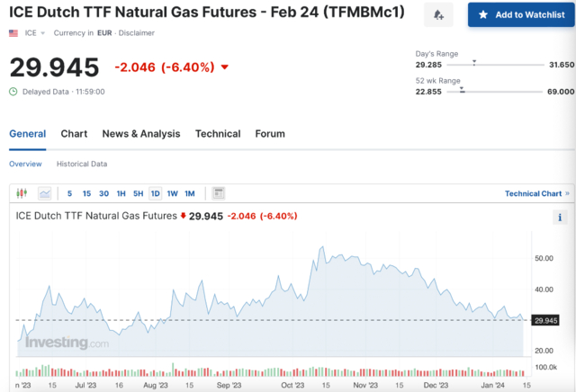The height and width of the screenshot is (392, 576).
Task: Select the 1H chart interval
Action: [x=121, y=193]
